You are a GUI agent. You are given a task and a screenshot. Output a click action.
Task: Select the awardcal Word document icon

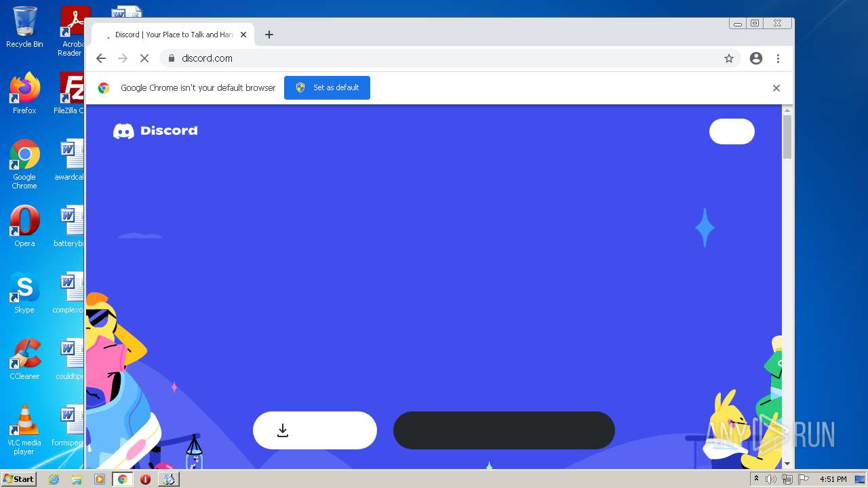pos(70,160)
